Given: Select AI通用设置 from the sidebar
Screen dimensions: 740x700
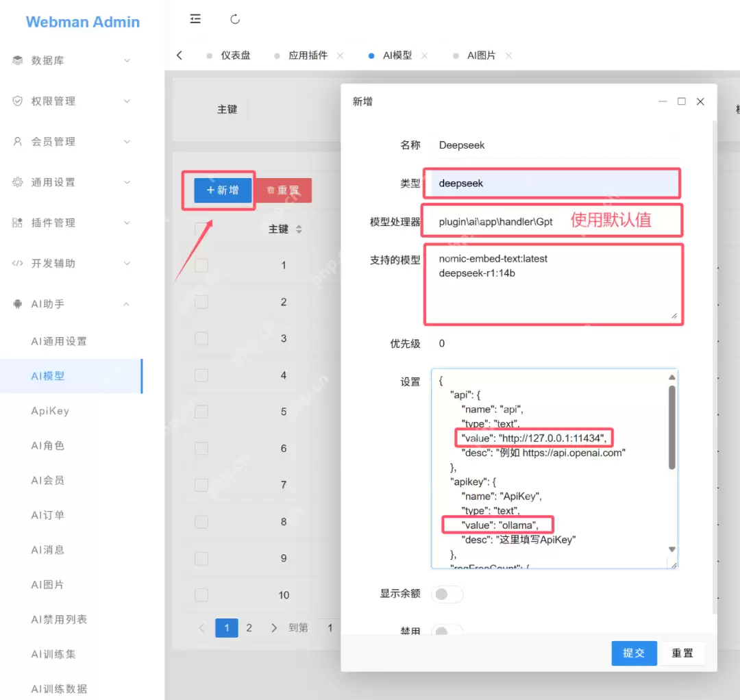Looking at the screenshot, I should [60, 340].
